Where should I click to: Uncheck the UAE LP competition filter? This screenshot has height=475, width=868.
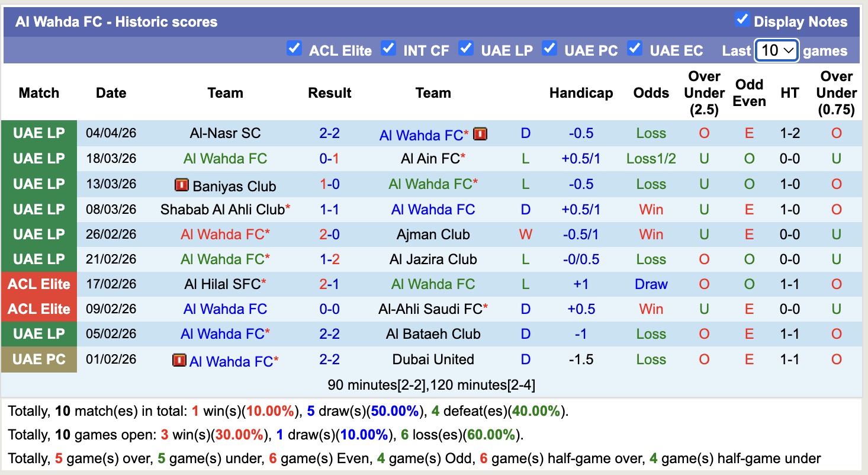tap(466, 49)
